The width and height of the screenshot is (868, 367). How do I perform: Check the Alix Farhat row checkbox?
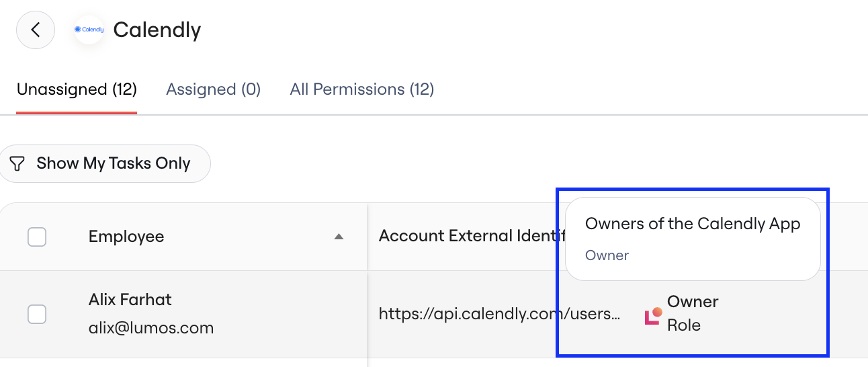click(37, 314)
